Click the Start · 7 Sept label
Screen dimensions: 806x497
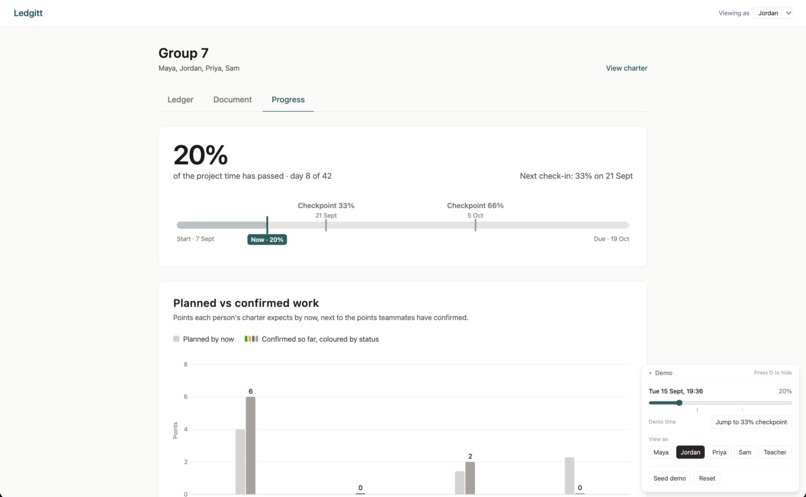[x=195, y=239]
